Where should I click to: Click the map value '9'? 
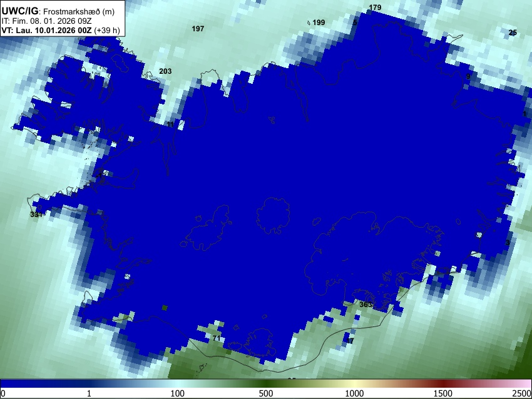pyautogui.click(x=468, y=76)
